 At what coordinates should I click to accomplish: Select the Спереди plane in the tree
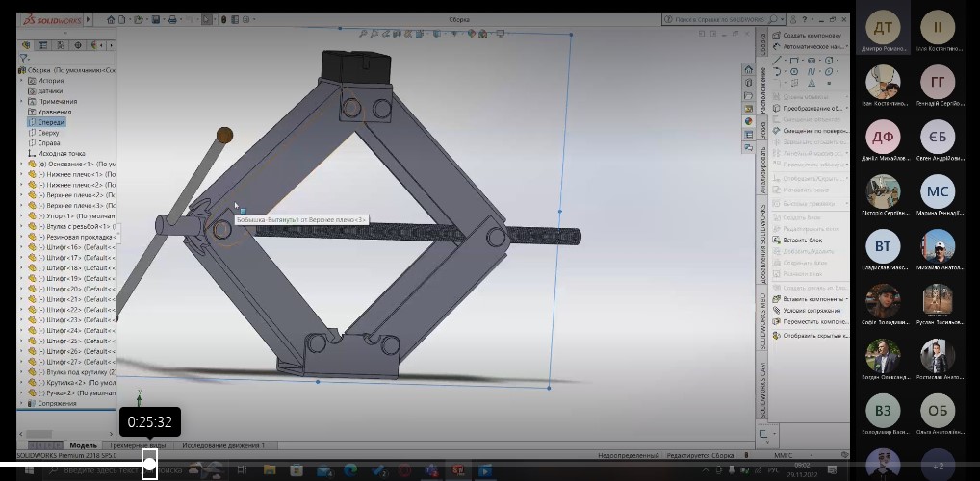point(51,122)
